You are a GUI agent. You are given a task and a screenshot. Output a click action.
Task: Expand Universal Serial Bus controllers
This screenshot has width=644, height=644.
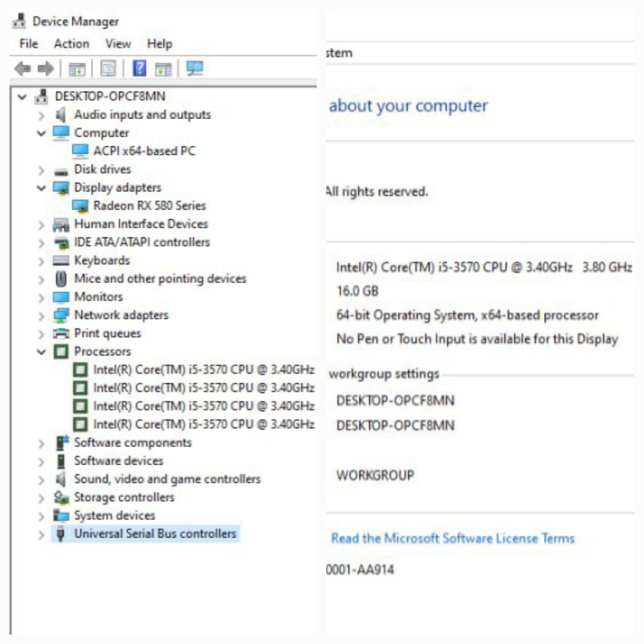pos(42,534)
